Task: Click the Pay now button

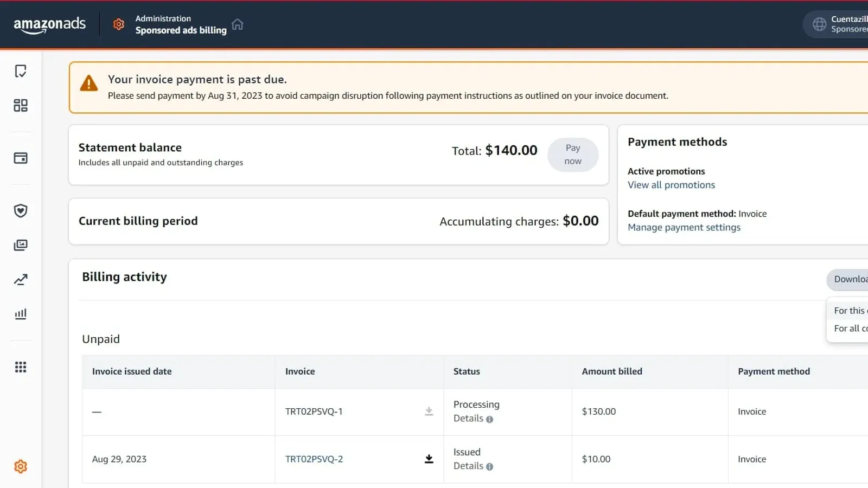Action: [x=573, y=155]
